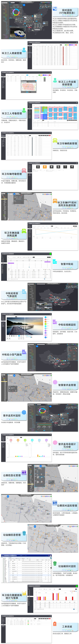Click the green bin icon beside 垃圾桶实时监控
79x644 pixels.
55,564
